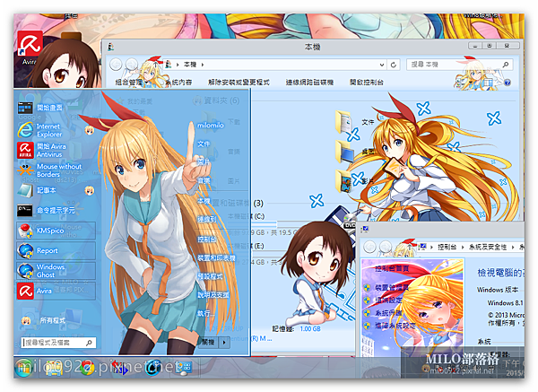Click forward arrow in 本機 window
This screenshot has height=392, width=538.
132,65
